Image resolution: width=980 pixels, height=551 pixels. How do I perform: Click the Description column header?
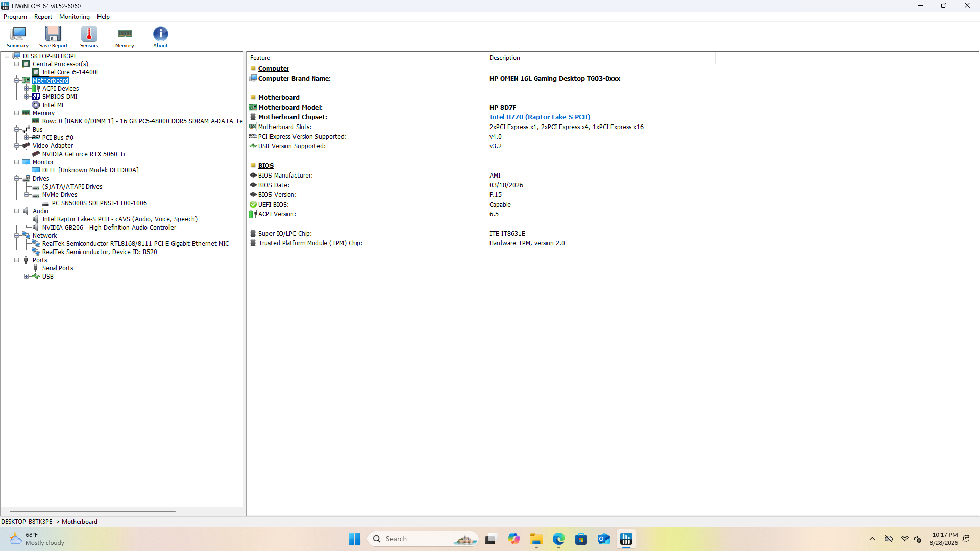[600, 58]
